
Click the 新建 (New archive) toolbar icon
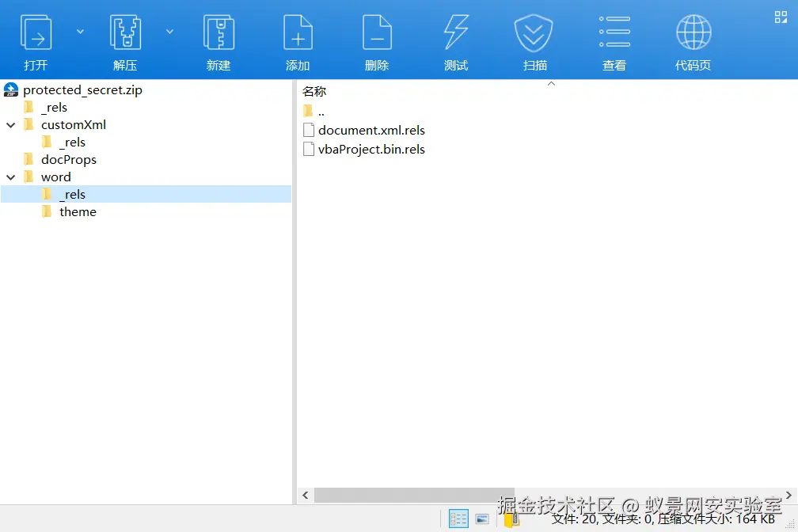(218, 32)
